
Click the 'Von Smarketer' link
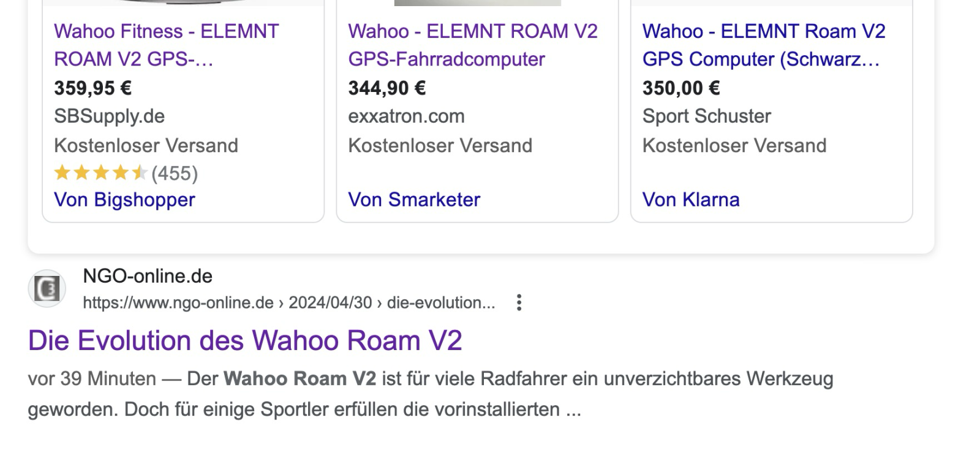(414, 200)
